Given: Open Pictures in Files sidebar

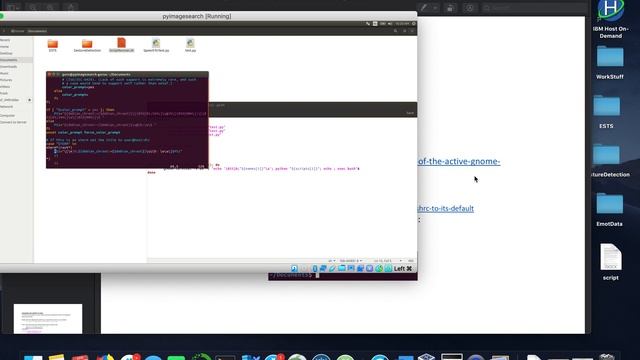Looking at the screenshot, I should (x=6, y=80).
